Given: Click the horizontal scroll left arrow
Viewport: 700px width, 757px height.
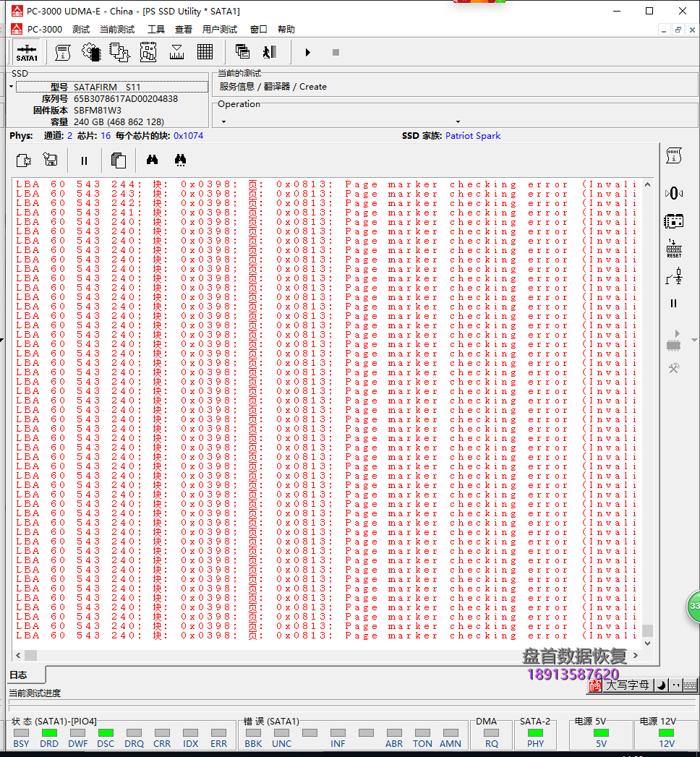Looking at the screenshot, I should click(18, 655).
